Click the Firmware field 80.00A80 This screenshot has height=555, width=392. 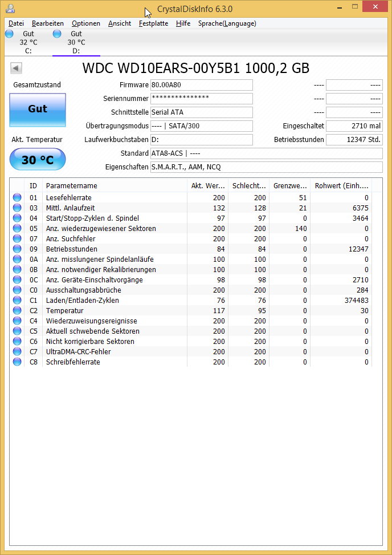[202, 85]
